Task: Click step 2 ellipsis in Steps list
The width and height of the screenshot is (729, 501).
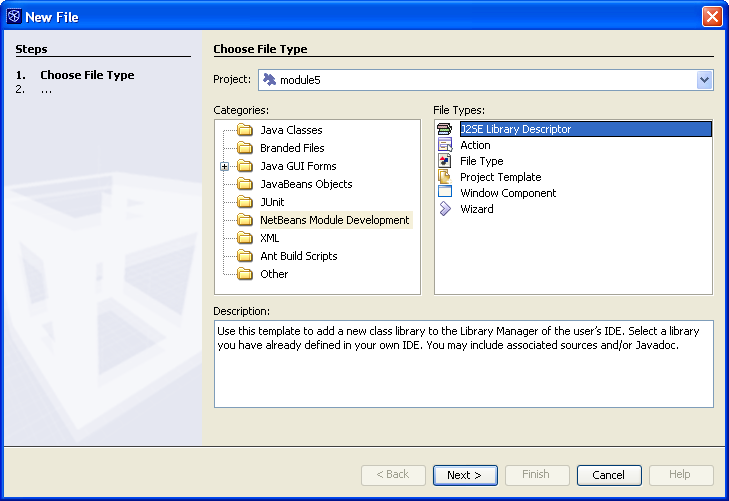Action: pos(46,90)
